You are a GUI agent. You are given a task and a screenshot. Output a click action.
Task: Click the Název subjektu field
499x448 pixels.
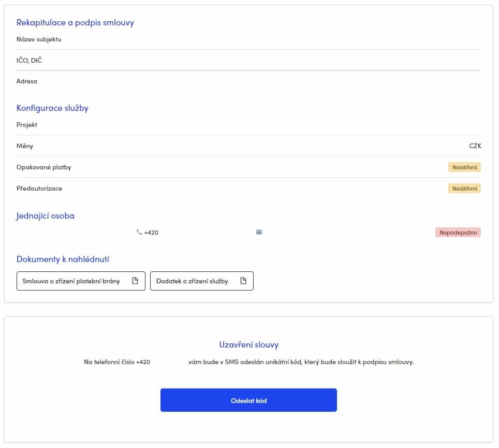[39, 38]
